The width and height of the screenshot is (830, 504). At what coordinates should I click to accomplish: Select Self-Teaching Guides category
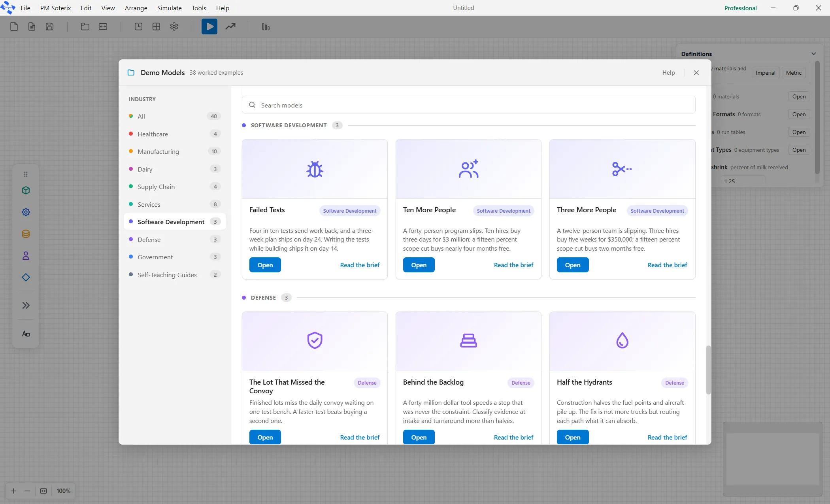click(175, 275)
